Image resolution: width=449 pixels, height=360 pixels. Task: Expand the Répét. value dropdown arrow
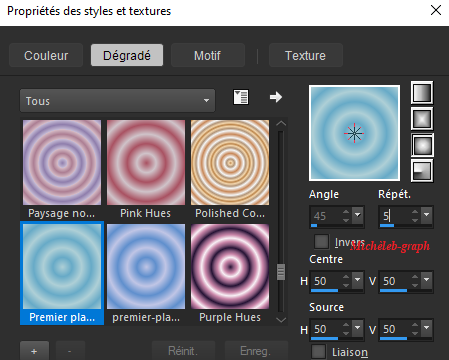tap(427, 215)
